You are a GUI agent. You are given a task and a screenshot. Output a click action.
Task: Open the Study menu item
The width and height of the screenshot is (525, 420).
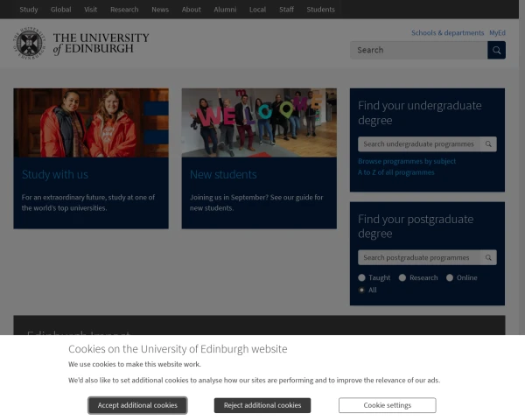(29, 10)
